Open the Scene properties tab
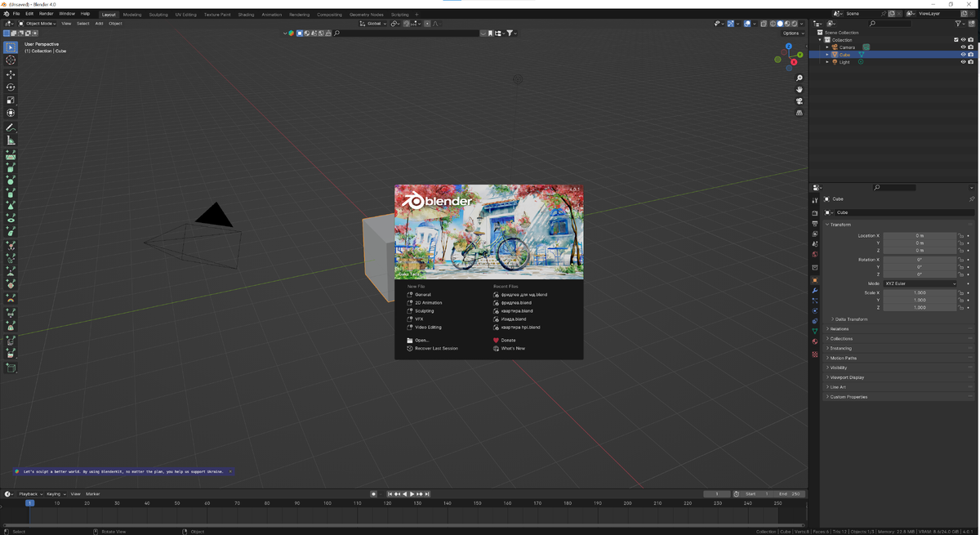Screen dimensions: 980x535 815,244
